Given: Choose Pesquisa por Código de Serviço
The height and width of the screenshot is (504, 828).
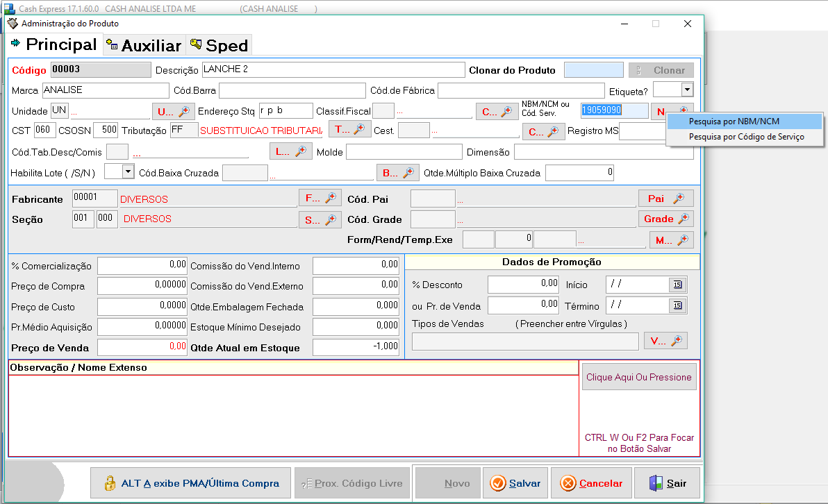Looking at the screenshot, I should click(746, 137).
